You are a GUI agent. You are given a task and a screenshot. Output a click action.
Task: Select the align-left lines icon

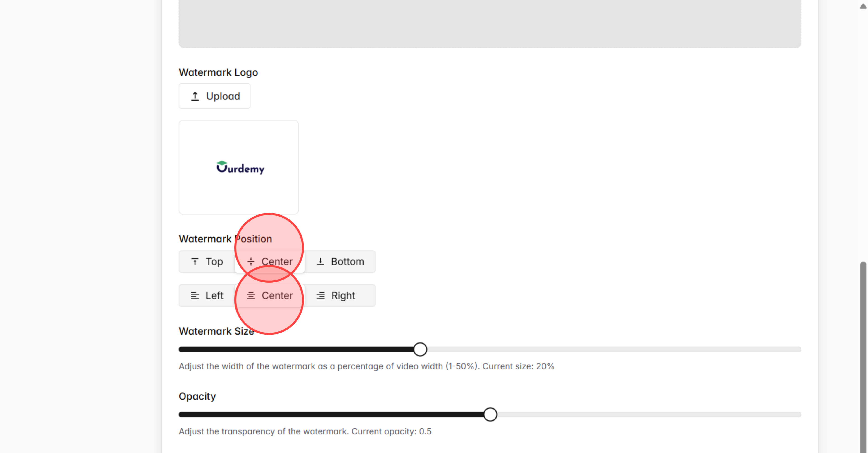[195, 296]
